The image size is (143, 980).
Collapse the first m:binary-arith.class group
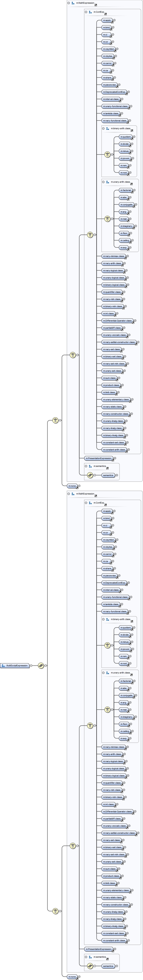104,129
